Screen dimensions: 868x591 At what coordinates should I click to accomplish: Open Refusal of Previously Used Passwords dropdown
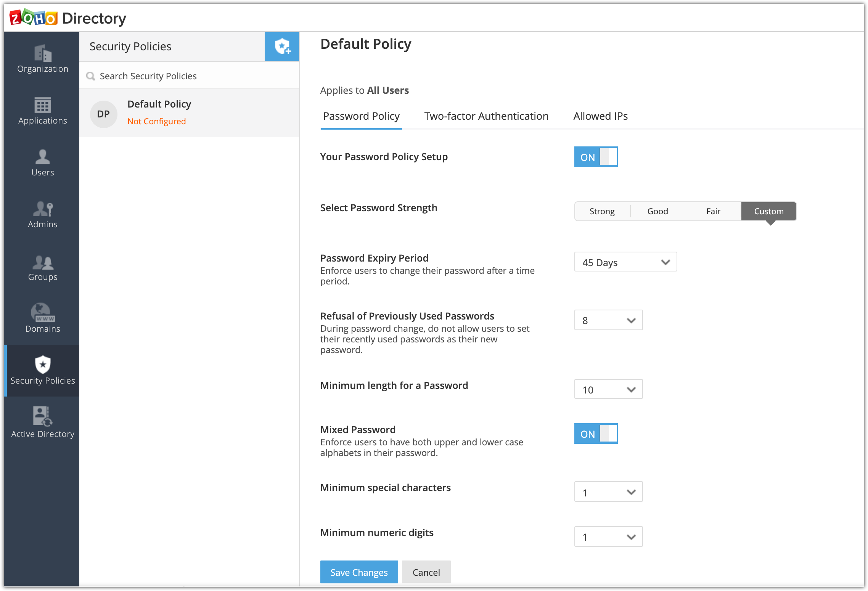click(608, 320)
